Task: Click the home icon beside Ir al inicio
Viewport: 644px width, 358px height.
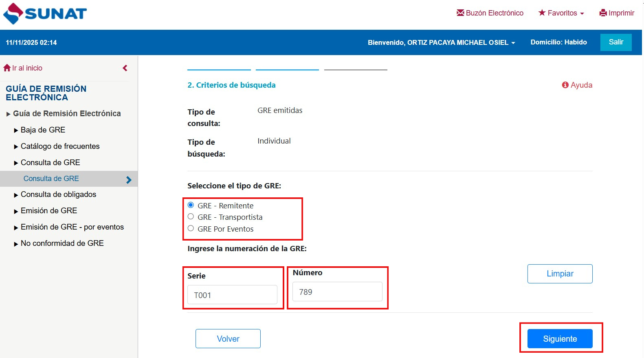Action: tap(7, 68)
